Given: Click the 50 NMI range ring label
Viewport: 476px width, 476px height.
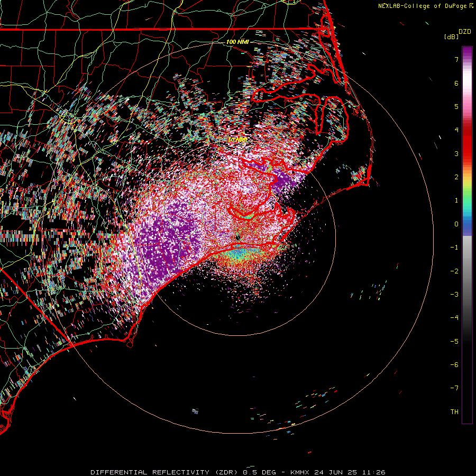Looking at the screenshot, I should point(237,140).
